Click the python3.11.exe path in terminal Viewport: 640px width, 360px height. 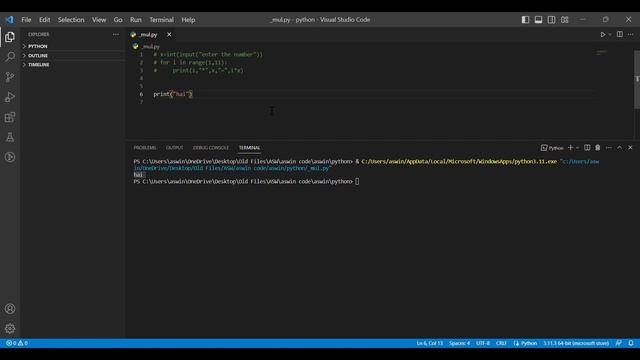(459, 162)
